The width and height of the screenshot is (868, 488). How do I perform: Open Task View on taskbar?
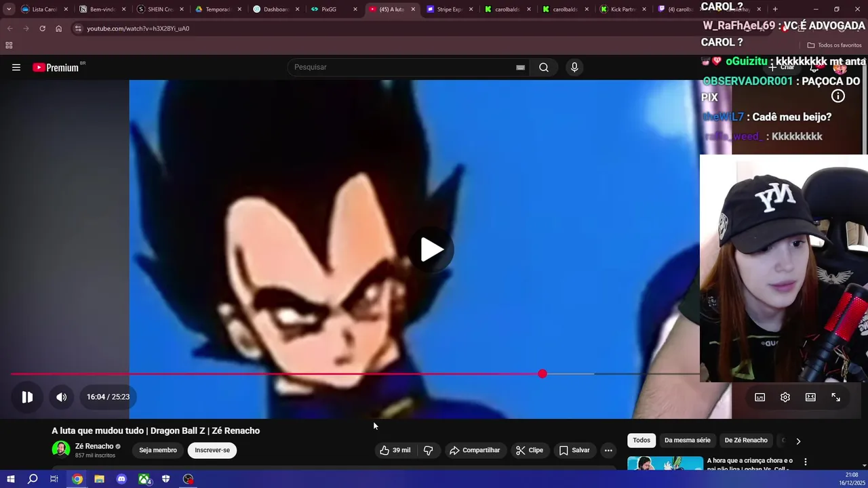tap(54, 479)
